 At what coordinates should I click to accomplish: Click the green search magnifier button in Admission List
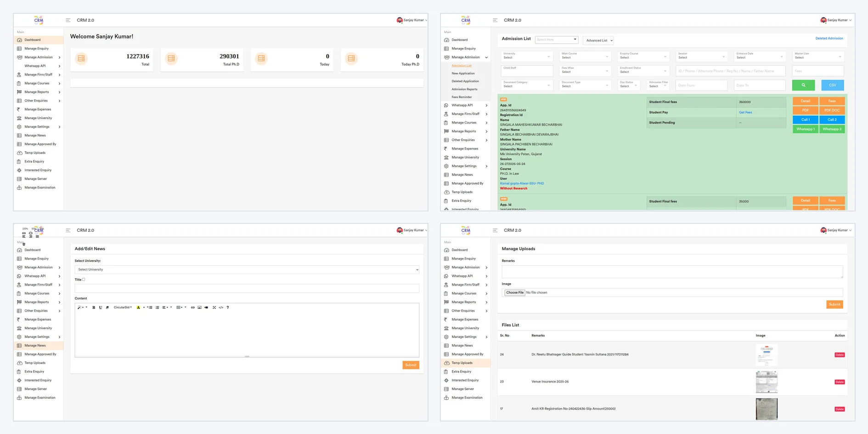[x=803, y=85]
